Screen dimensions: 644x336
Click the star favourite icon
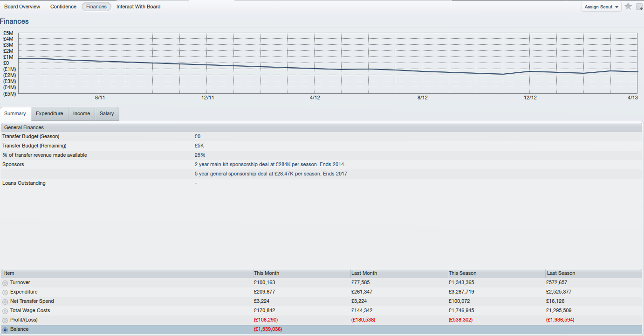628,7
